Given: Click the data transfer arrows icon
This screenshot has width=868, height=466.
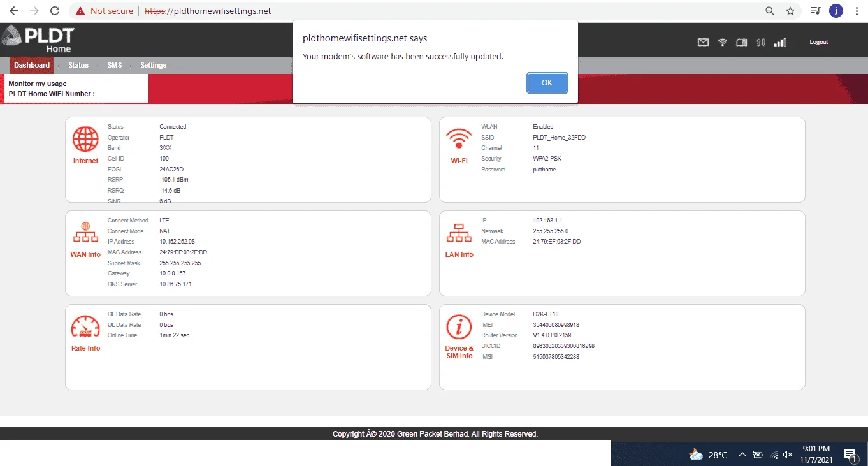Looking at the screenshot, I should tap(761, 43).
